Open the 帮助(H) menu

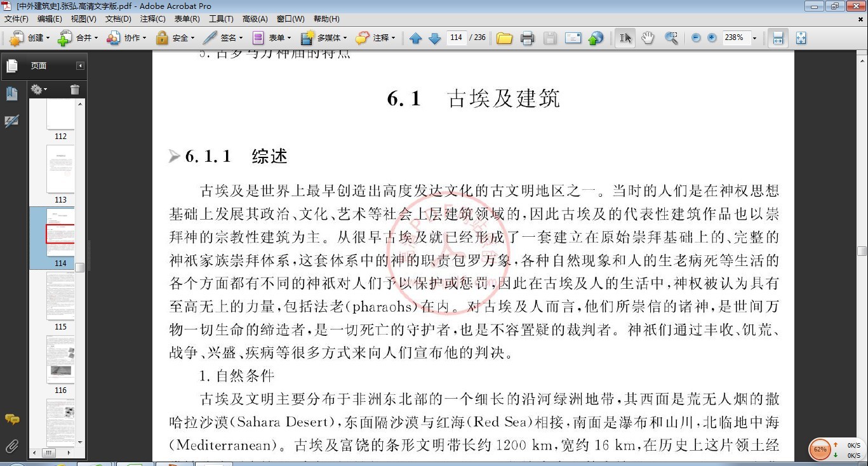[326, 19]
